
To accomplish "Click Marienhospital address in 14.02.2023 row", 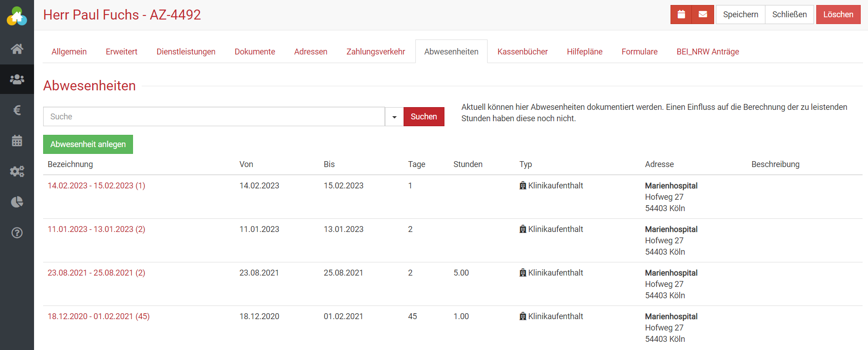I will 671,186.
